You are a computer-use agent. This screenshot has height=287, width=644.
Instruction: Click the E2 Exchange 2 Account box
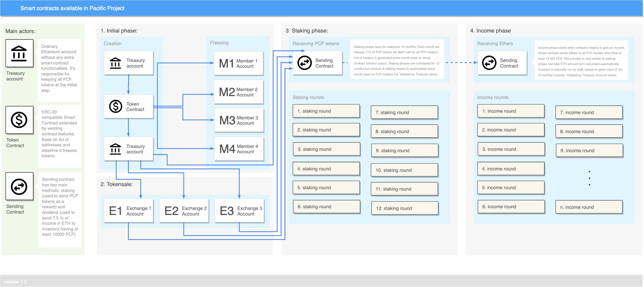click(184, 211)
